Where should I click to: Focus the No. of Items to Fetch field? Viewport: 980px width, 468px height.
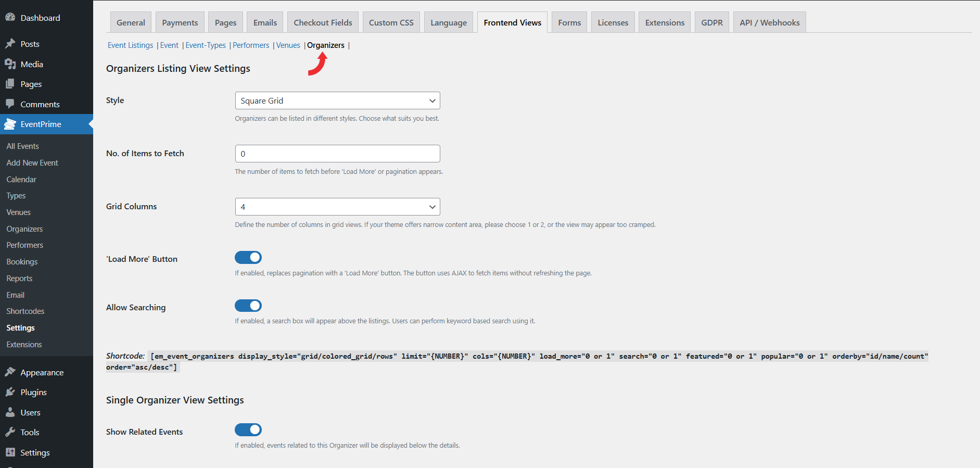pos(337,154)
